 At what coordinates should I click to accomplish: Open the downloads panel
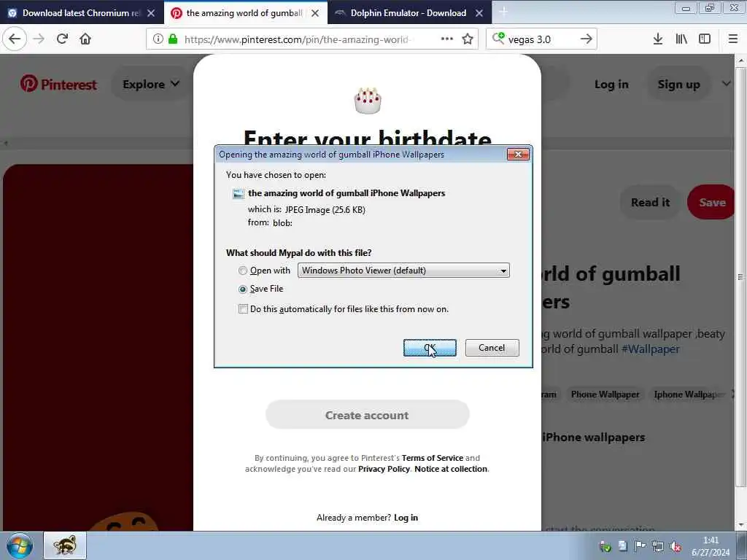coord(658,39)
